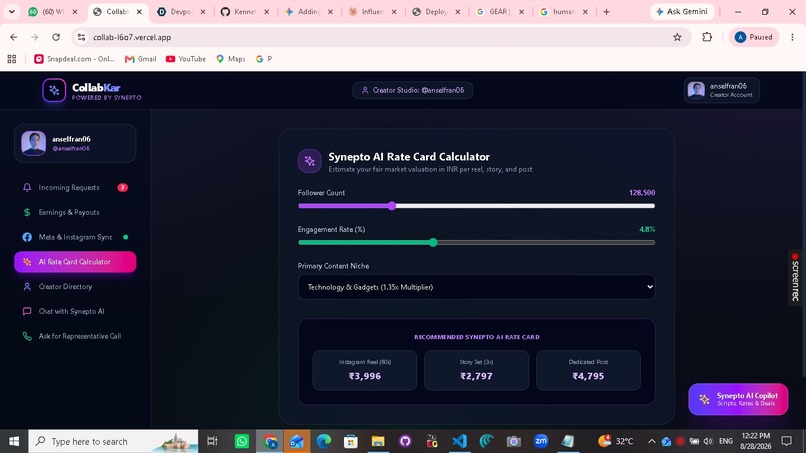The image size is (806, 453).
Task: Click the Paused profile button
Action: click(x=754, y=37)
